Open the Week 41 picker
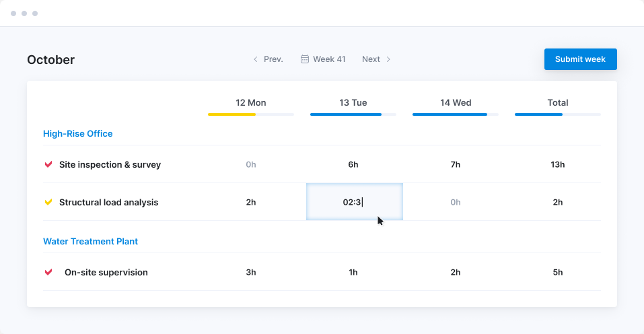644x334 pixels. point(323,59)
